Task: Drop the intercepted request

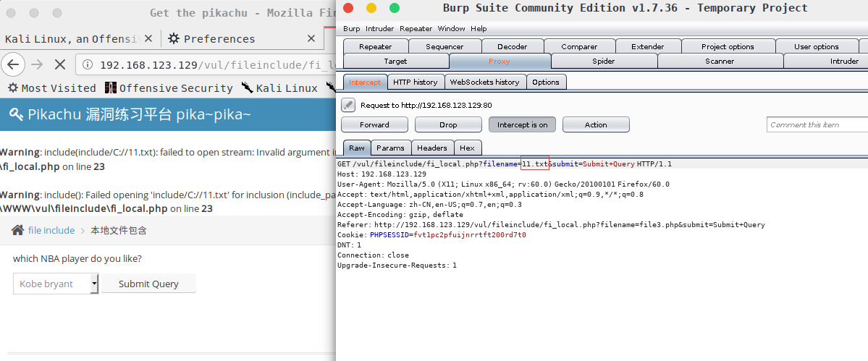Action: (448, 124)
